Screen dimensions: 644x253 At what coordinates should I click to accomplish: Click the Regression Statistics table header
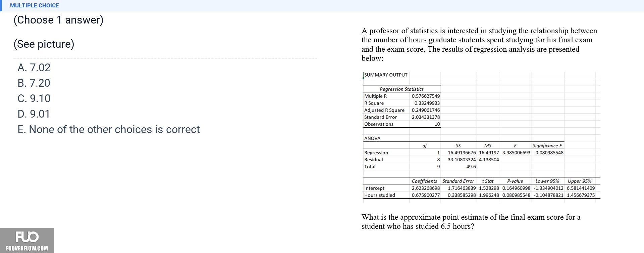point(401,89)
